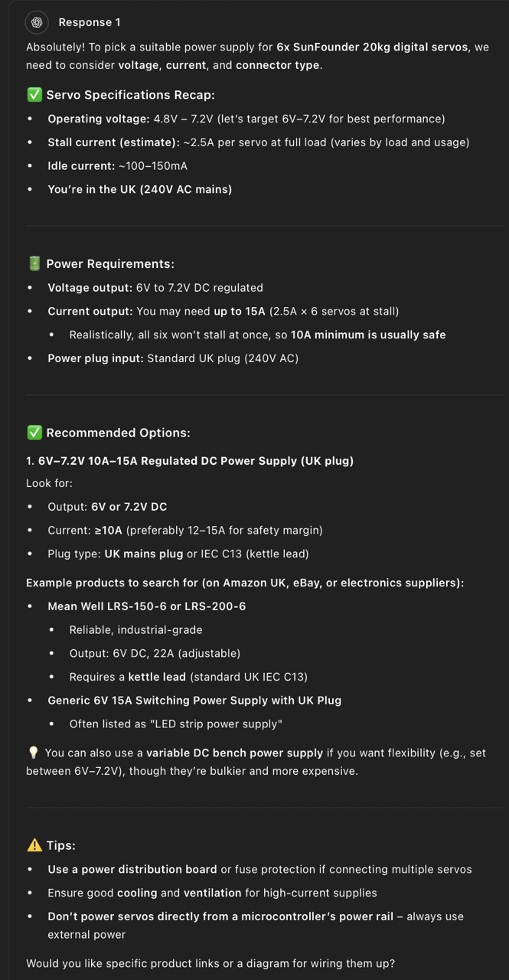Click the Stall current (estimate) label
509x980 pixels.
coord(113,142)
